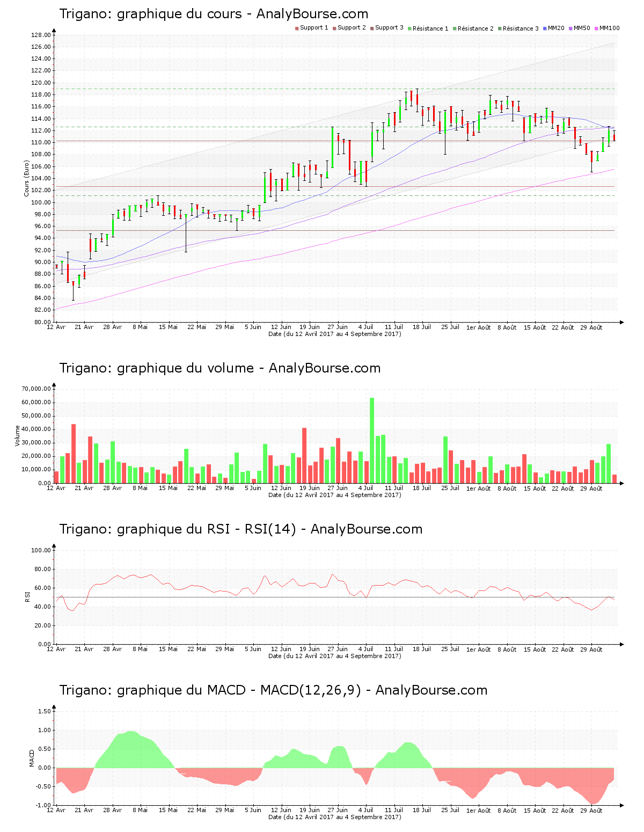Click the 110.00 price axis value
Screen dimensions: 644x832
[x=41, y=143]
